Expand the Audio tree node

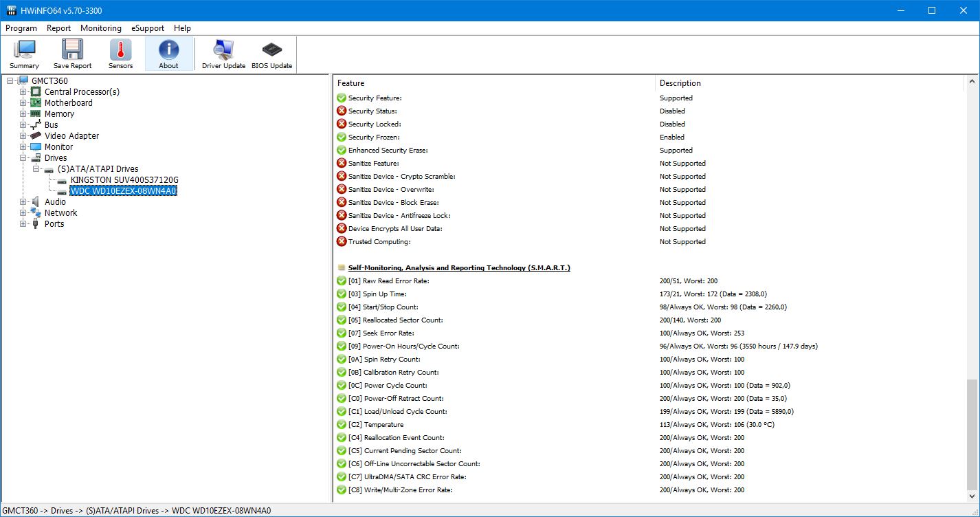point(23,202)
